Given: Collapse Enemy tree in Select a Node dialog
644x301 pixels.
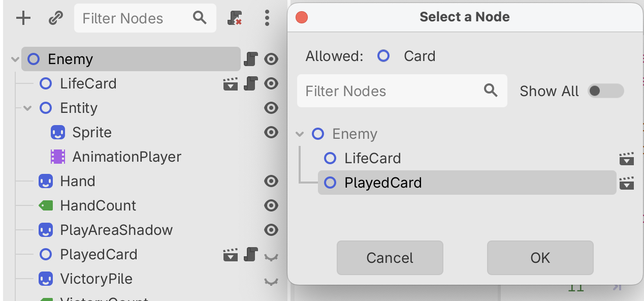Looking at the screenshot, I should pos(300,134).
